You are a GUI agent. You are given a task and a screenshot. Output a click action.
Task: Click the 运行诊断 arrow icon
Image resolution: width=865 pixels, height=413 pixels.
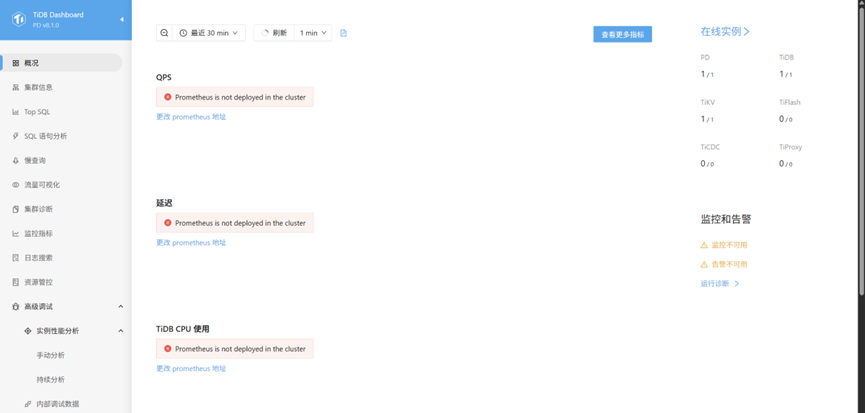(736, 283)
